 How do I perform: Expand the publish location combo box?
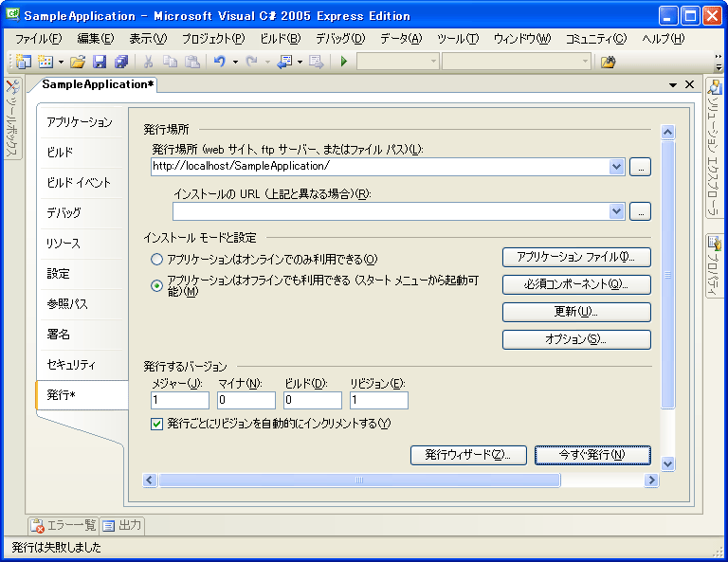(616, 167)
